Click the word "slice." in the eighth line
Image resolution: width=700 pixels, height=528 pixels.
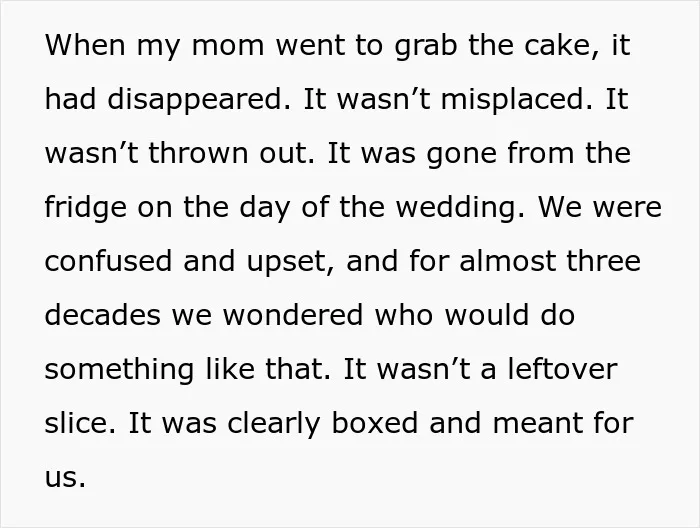click(x=81, y=423)
